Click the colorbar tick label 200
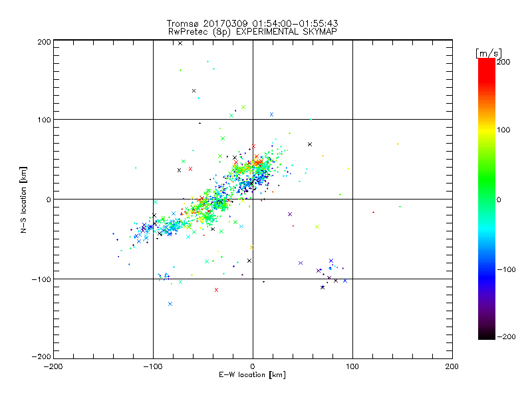Image resolution: width=532 pixels, height=399 pixels. click(x=503, y=62)
